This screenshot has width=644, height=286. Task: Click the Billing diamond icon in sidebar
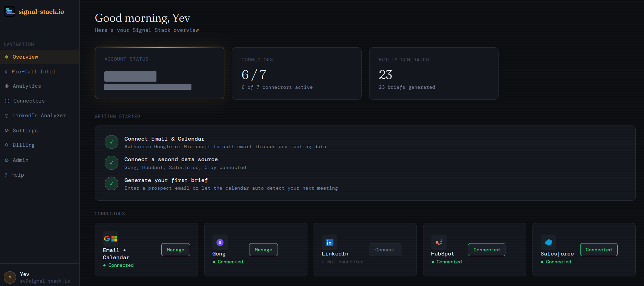coord(7,145)
